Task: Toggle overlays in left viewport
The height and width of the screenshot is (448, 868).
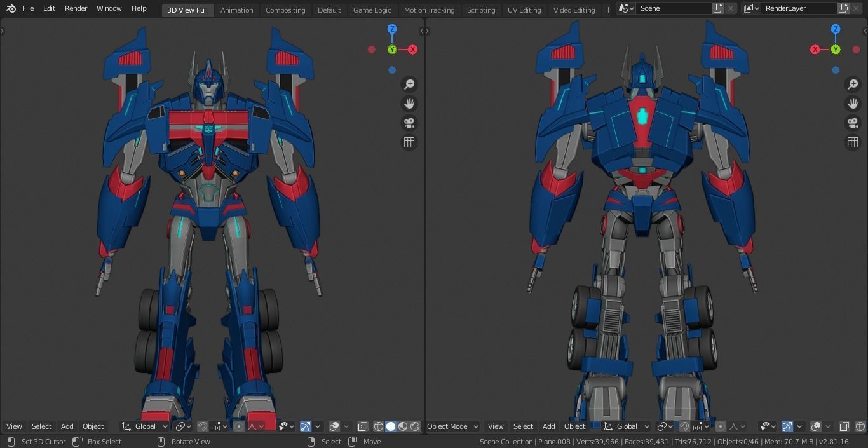Action: [334, 426]
